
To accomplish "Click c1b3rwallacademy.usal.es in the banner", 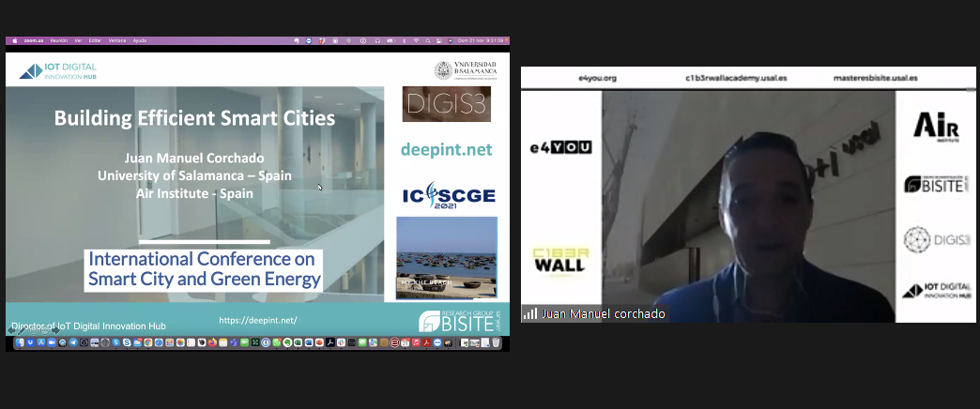I will point(736,78).
